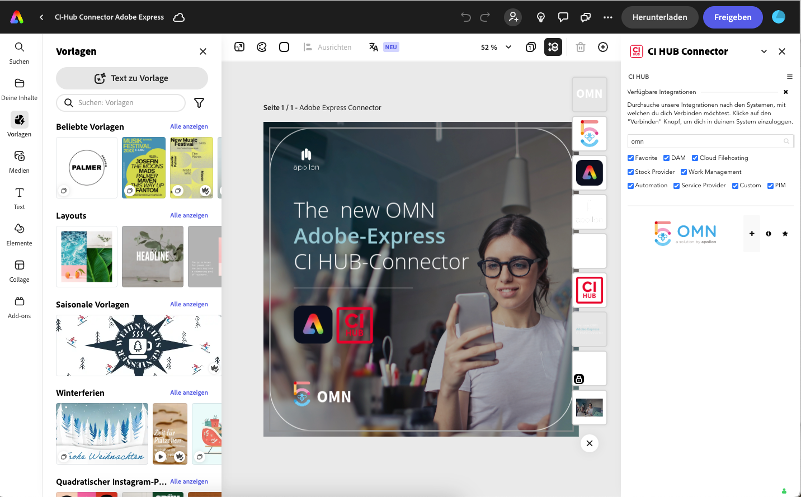The image size is (802, 498).
Task: Click the Herunterladen button
Action: pos(659,17)
